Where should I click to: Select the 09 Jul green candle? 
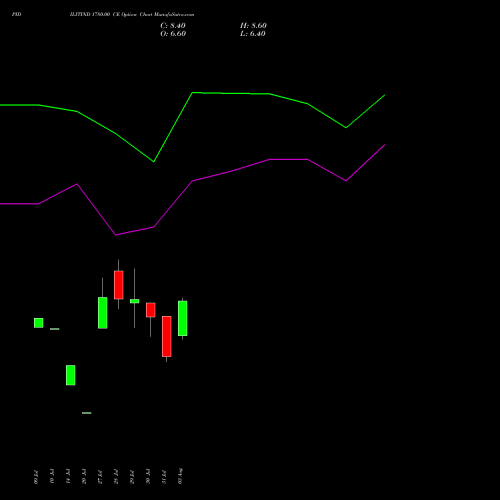coord(39,323)
